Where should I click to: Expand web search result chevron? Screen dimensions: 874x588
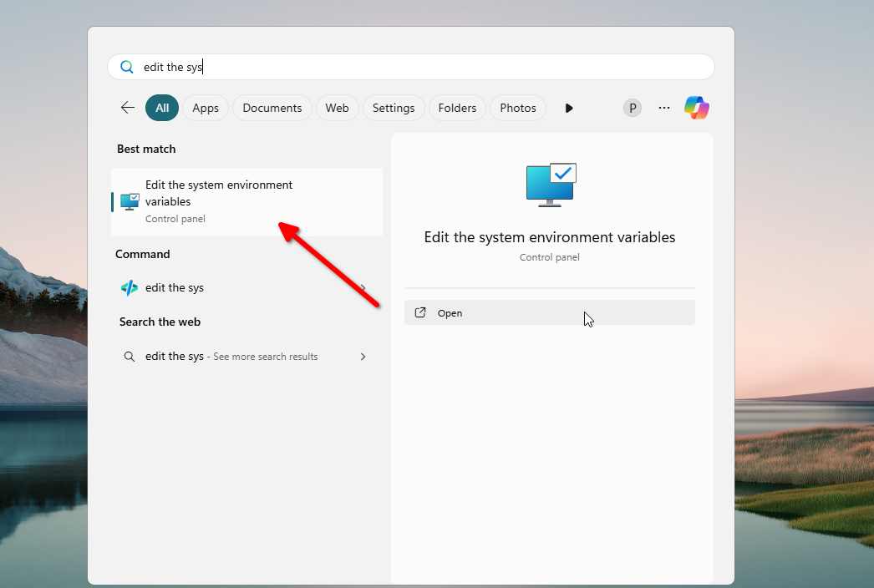(363, 357)
